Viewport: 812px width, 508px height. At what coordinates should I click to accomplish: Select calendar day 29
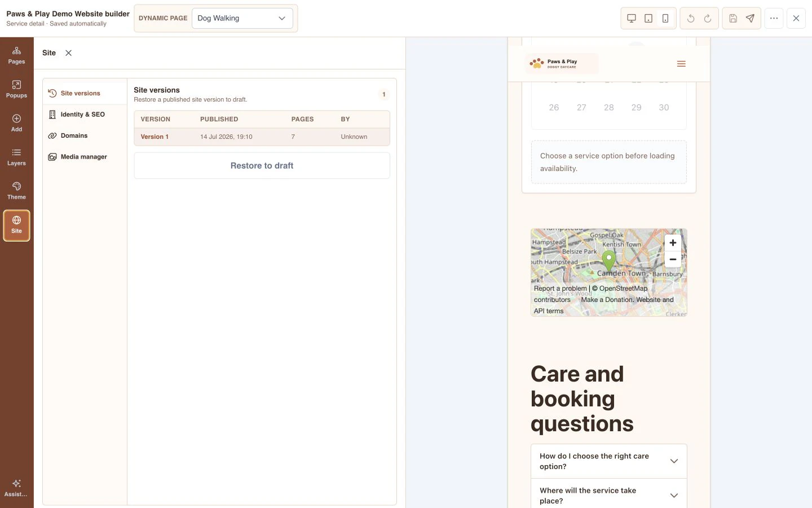pos(636,107)
